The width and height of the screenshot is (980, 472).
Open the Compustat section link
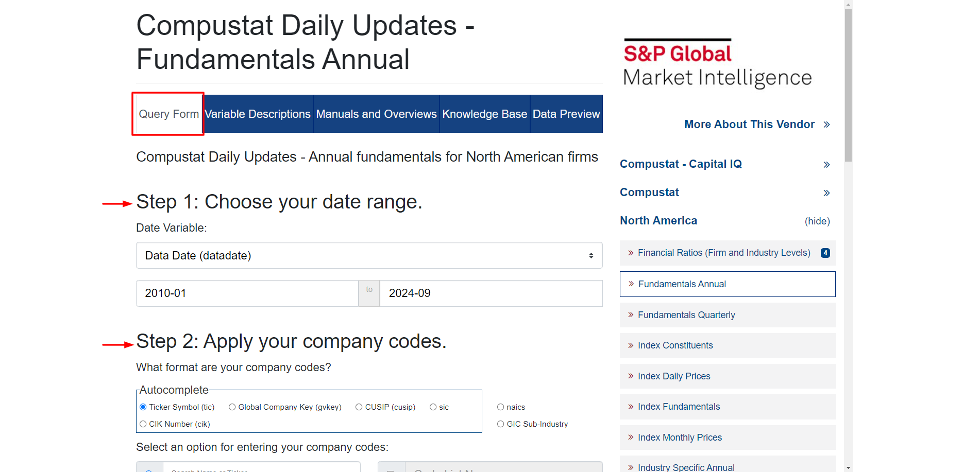click(x=649, y=193)
